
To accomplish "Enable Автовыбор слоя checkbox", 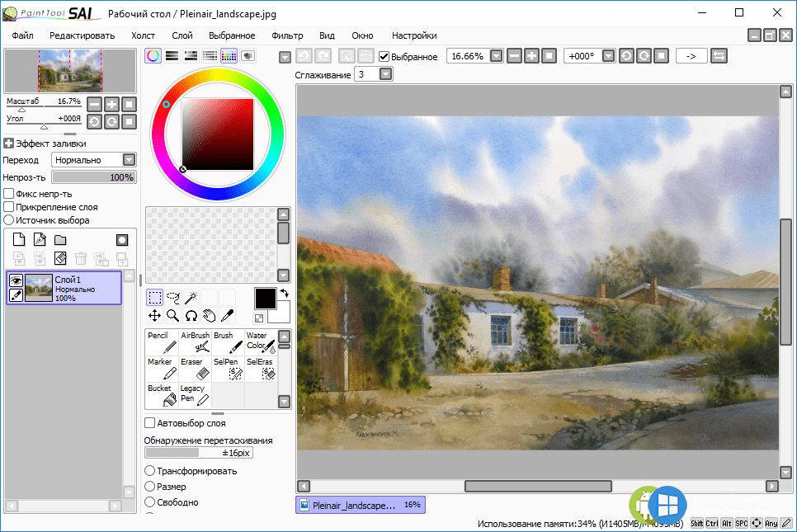I will tap(150, 423).
